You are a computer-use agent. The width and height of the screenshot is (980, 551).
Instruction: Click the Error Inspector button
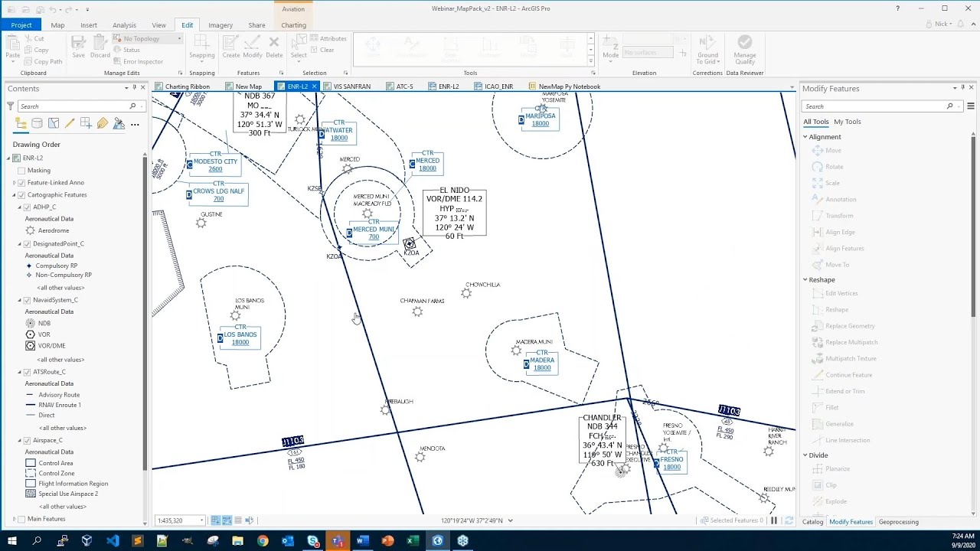pos(138,61)
